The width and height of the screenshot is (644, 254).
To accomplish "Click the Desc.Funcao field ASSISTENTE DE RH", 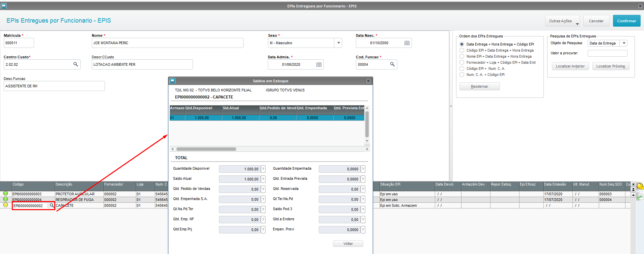I will point(54,86).
